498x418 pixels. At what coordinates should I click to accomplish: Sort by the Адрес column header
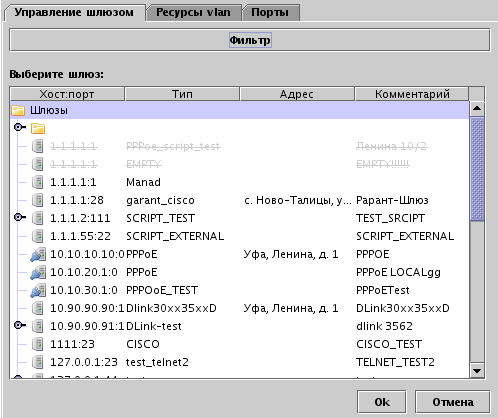click(x=297, y=94)
